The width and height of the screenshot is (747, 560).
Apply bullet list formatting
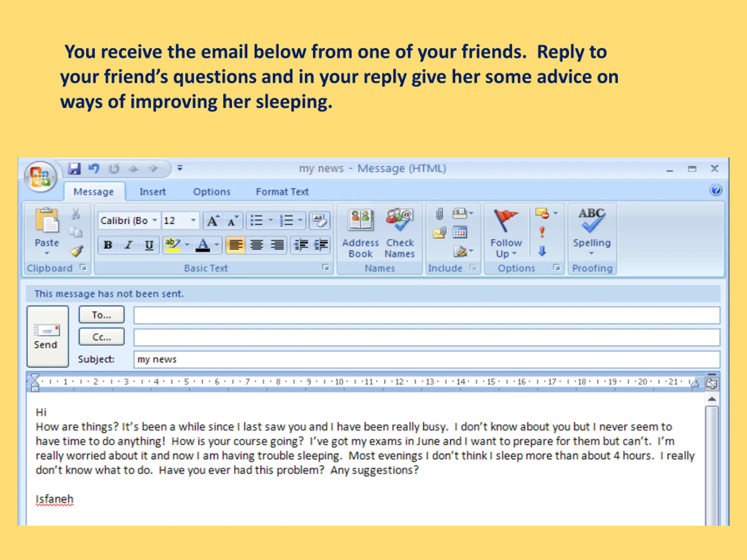[x=257, y=220]
